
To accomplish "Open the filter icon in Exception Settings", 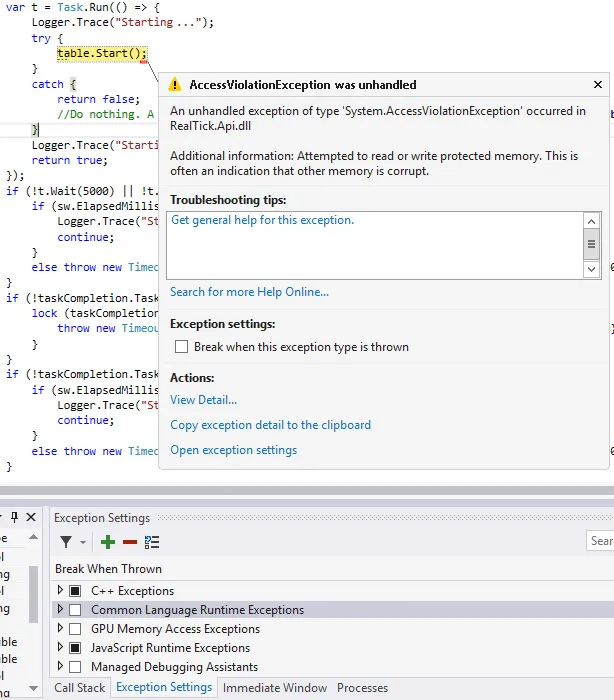I will pos(66,542).
